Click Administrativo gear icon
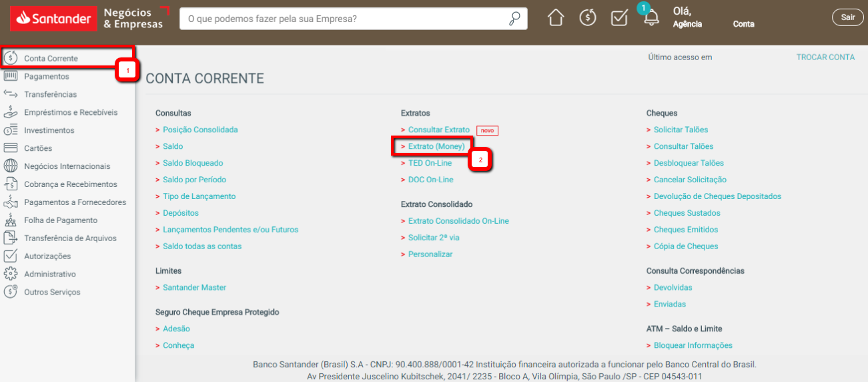 (11, 274)
